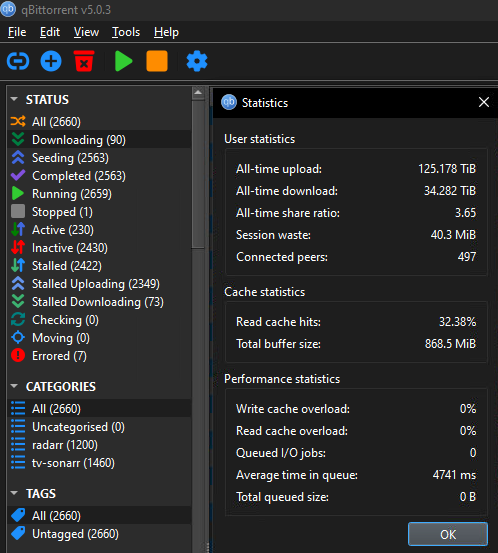Select All (2660) under CATEGORIES

(x=99, y=408)
